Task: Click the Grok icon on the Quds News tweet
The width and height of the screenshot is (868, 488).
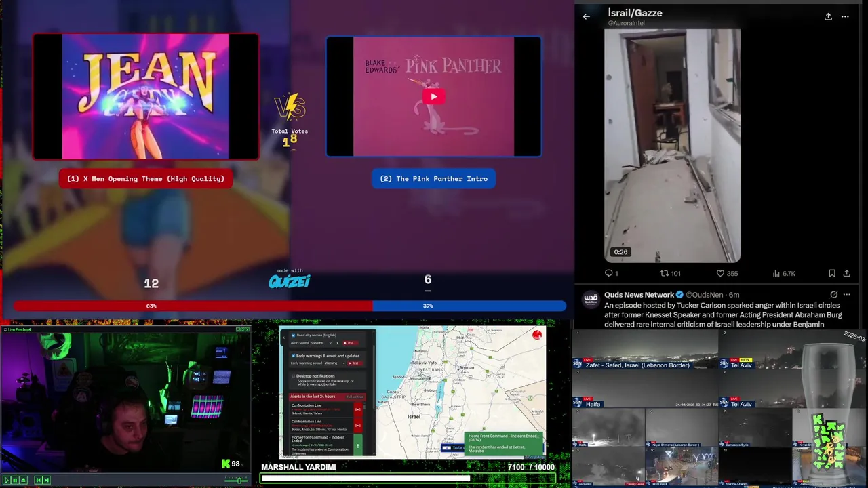Action: [x=834, y=295]
